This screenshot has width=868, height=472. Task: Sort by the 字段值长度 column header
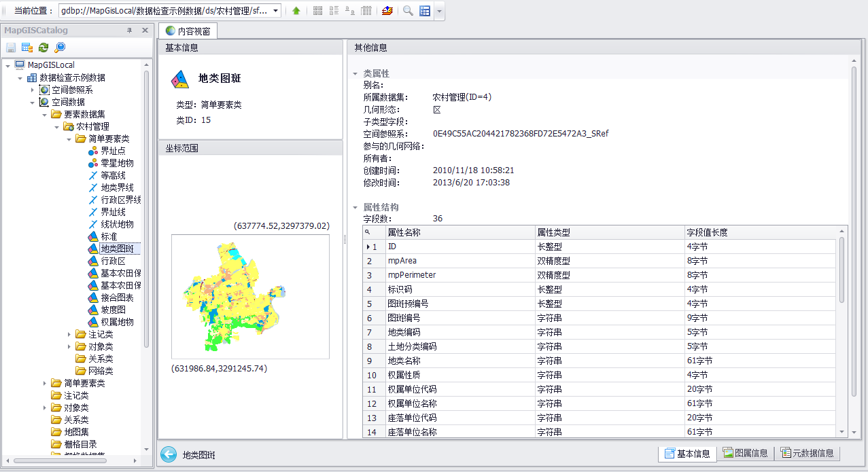point(760,232)
